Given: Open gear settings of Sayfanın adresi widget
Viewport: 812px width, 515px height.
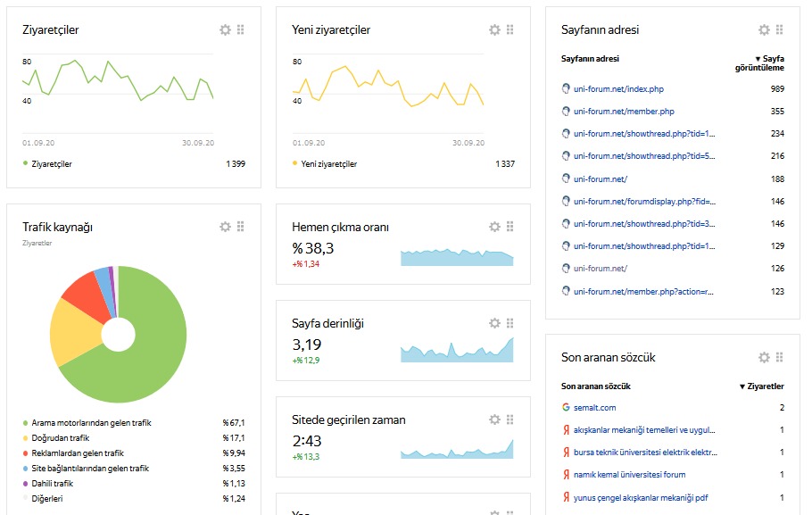Looking at the screenshot, I should tap(764, 30).
